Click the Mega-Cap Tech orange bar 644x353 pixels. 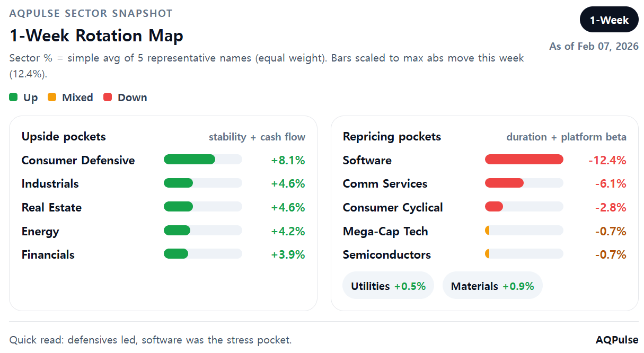pyautogui.click(x=524, y=231)
